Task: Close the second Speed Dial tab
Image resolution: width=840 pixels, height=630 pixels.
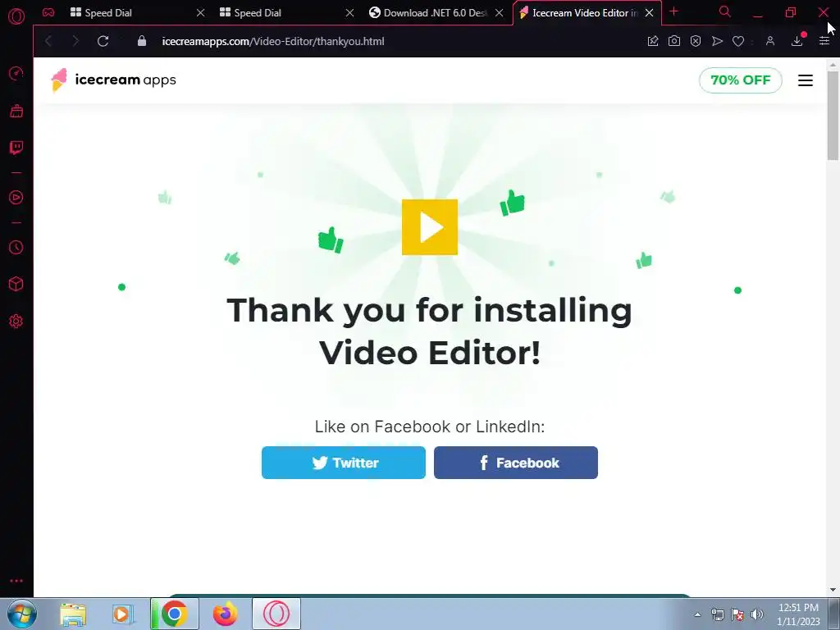Action: (x=349, y=12)
